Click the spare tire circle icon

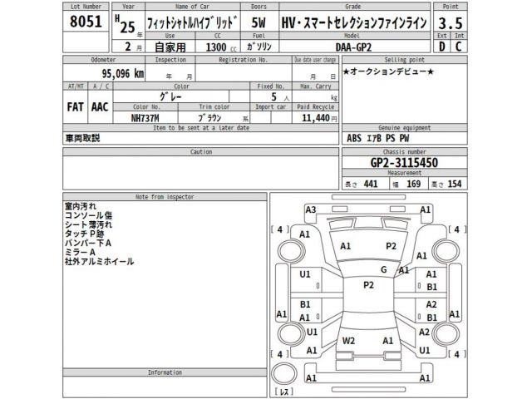pos(284,372)
